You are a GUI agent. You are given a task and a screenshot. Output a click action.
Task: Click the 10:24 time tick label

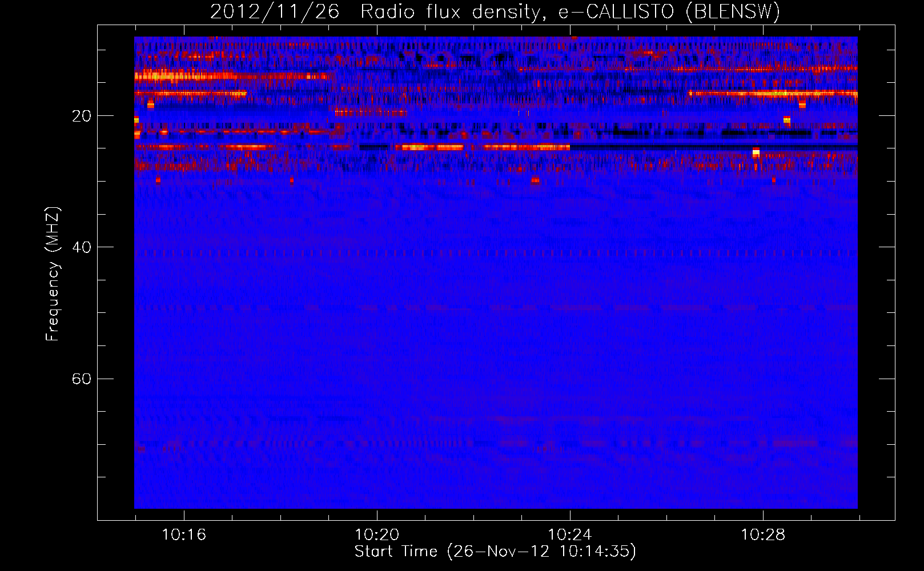pyautogui.click(x=570, y=535)
